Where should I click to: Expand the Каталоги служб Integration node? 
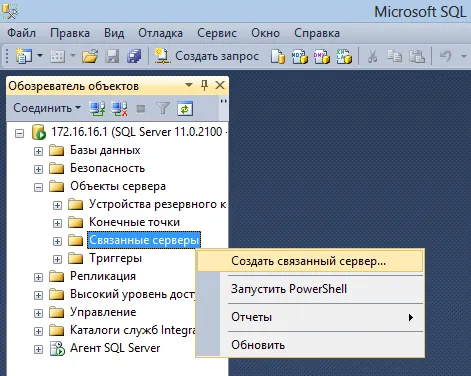coord(38,331)
